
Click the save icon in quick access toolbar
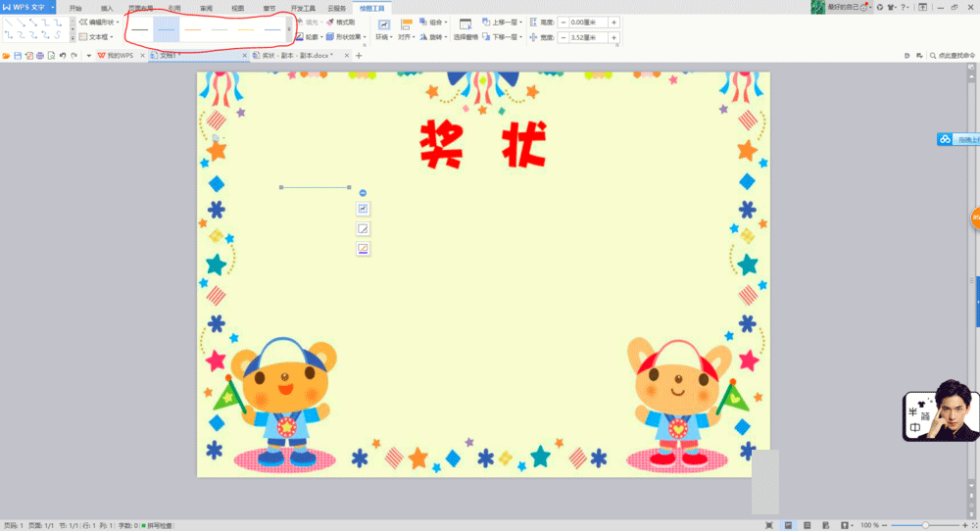pos(18,56)
